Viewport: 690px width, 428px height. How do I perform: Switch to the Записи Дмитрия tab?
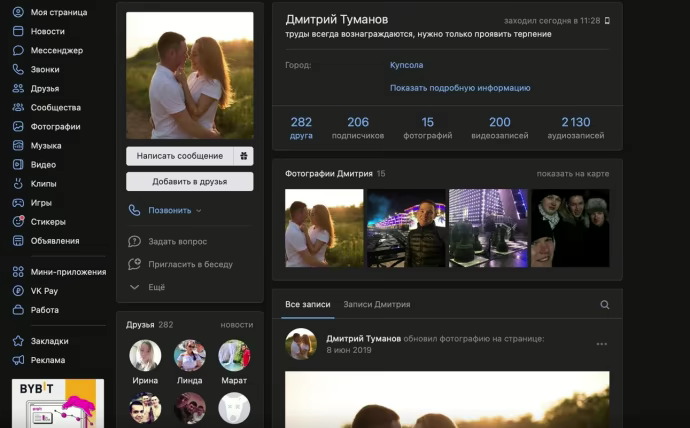click(x=376, y=305)
